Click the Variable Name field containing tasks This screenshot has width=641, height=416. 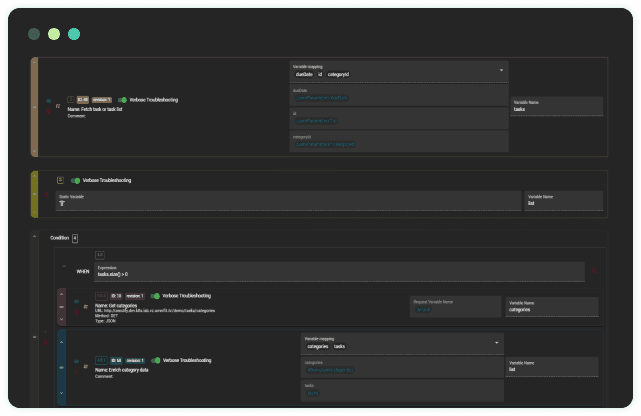point(556,106)
